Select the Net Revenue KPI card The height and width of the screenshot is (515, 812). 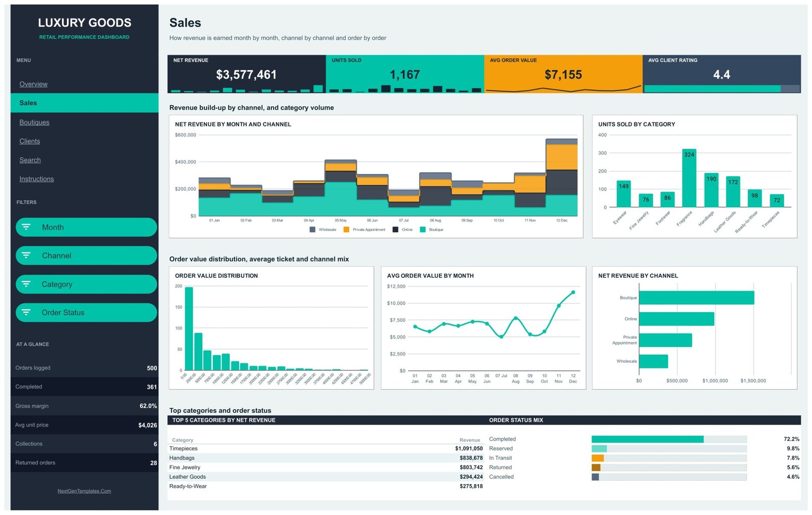click(x=247, y=74)
